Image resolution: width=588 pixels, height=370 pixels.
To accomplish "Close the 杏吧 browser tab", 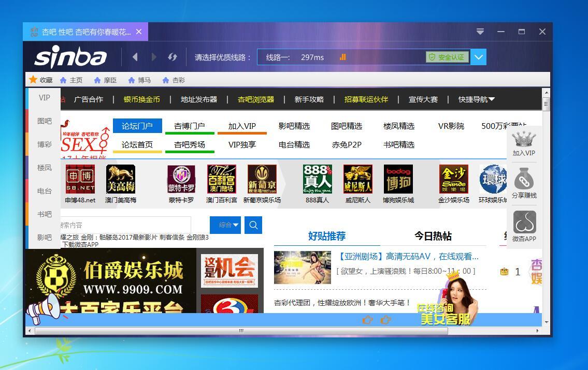I will [139, 32].
